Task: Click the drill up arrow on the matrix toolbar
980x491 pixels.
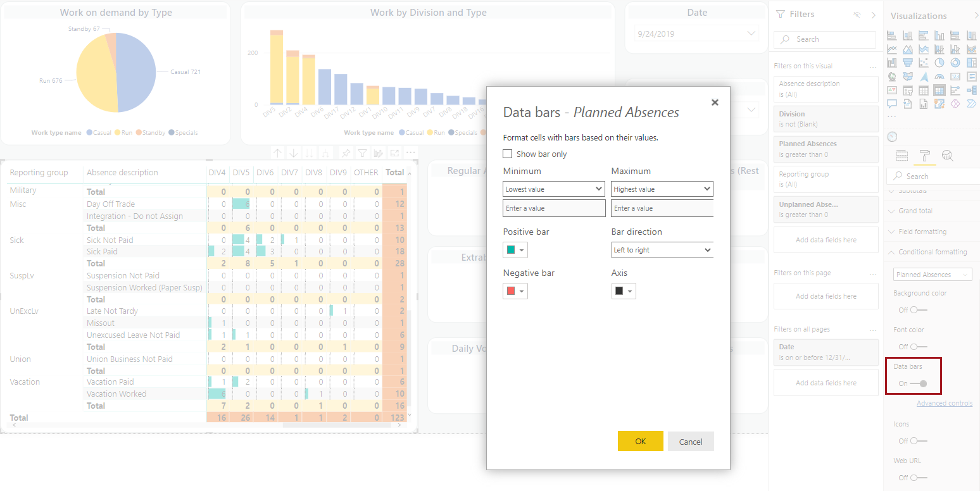Action: click(x=277, y=152)
